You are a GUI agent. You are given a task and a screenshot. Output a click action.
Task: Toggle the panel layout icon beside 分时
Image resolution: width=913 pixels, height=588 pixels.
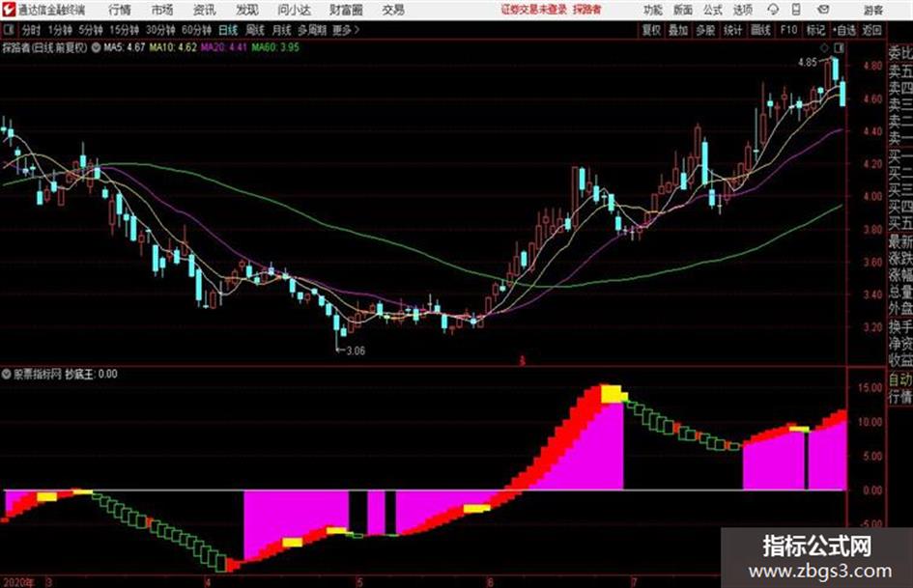tap(8, 29)
